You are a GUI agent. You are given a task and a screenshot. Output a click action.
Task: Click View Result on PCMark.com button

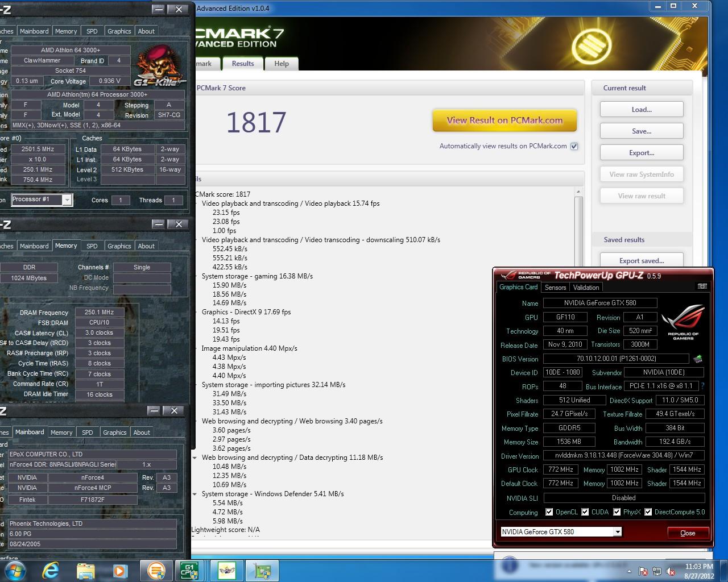(x=504, y=120)
